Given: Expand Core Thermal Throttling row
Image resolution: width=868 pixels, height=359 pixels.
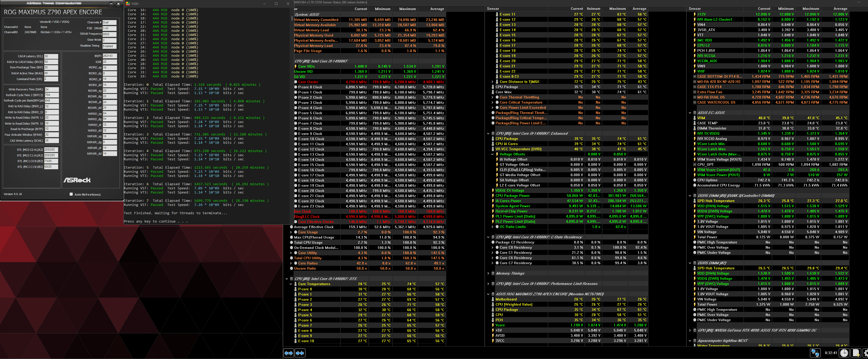Looking at the screenshot, I should coord(493,97).
